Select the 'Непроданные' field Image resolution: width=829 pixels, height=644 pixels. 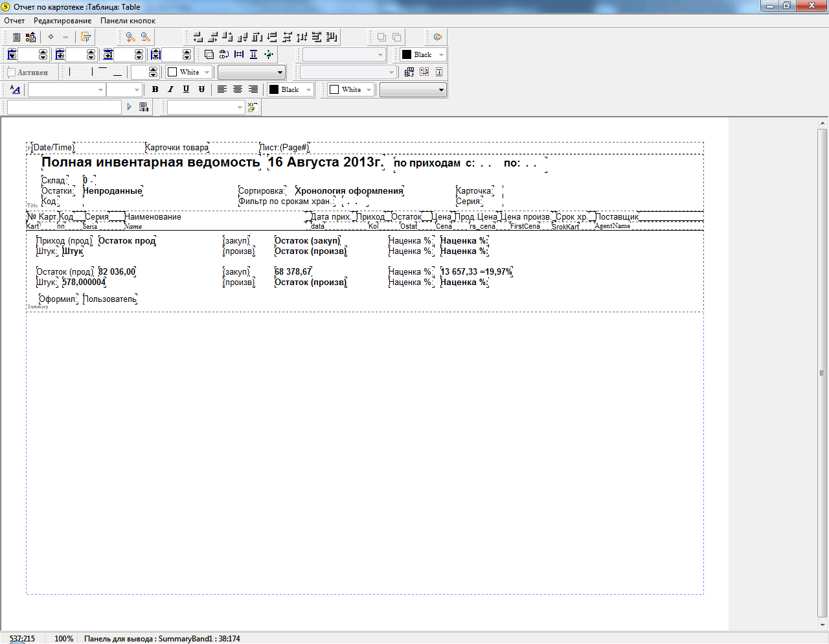pos(113,190)
